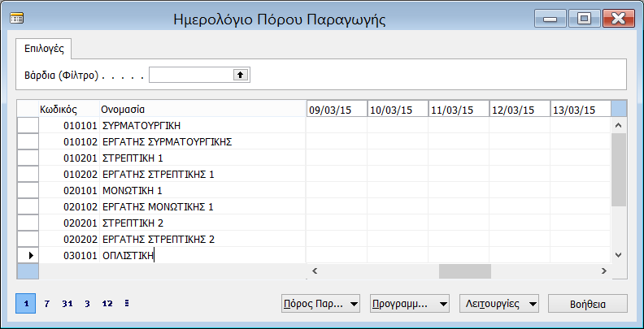Select the 1 (day) period view button

26,304
